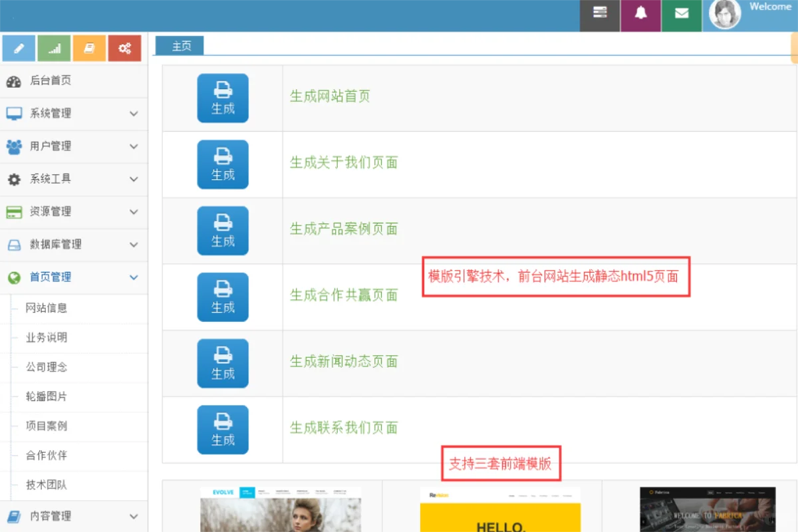Viewport: 798px width, 532px height.
Task: Click the 生成关于我们页面 link
Action: coord(343,163)
